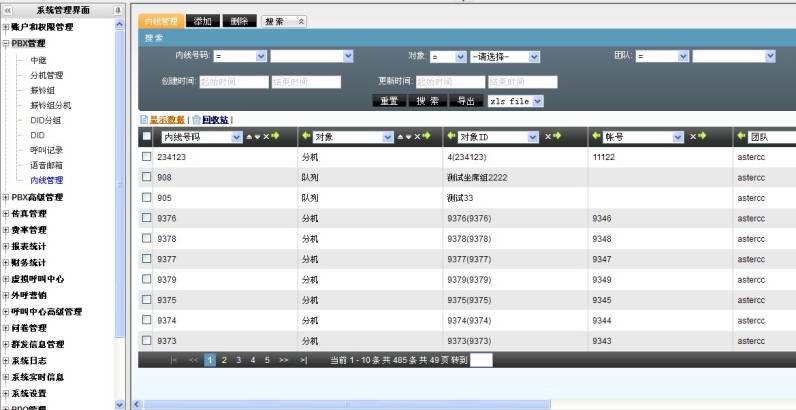The width and height of the screenshot is (796, 410).
Task: Jump to last page using >| pager icon
Action: click(x=303, y=360)
